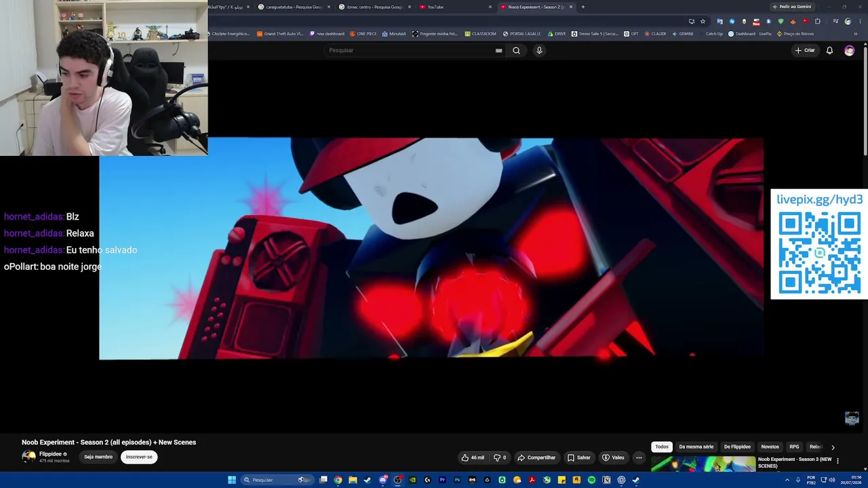This screenshot has height=488, width=868.
Task: Open the Preço do Bitcoin bookmark
Action: pyautogui.click(x=795, y=34)
